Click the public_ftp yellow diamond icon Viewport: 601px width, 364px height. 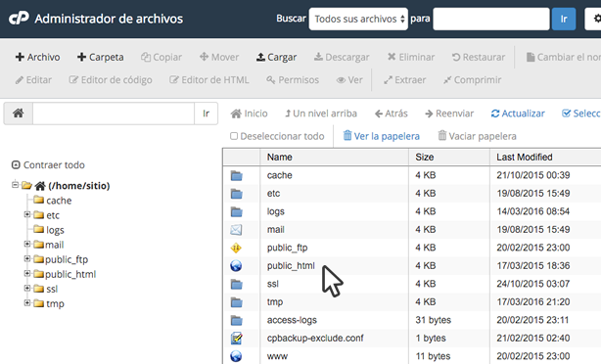point(236,248)
